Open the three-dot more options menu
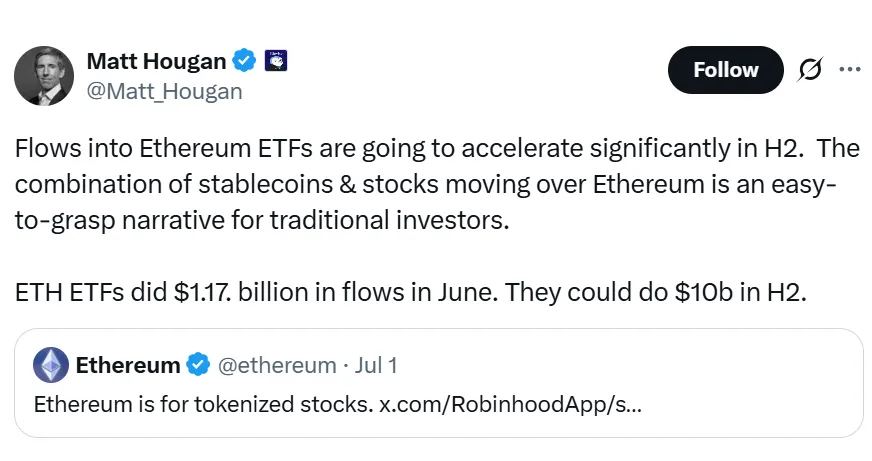Image resolution: width=872 pixels, height=461 pixels. click(x=850, y=70)
